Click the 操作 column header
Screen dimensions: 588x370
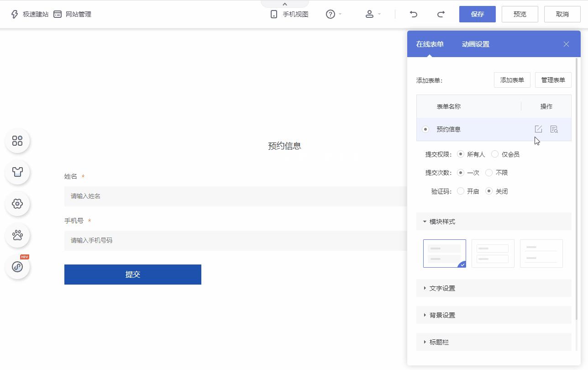(546, 106)
